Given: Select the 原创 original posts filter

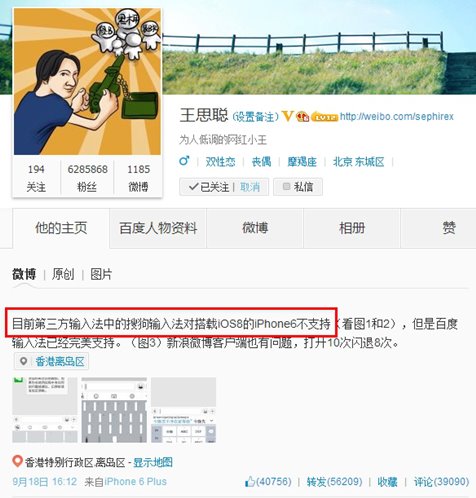Looking at the screenshot, I should (x=63, y=274).
